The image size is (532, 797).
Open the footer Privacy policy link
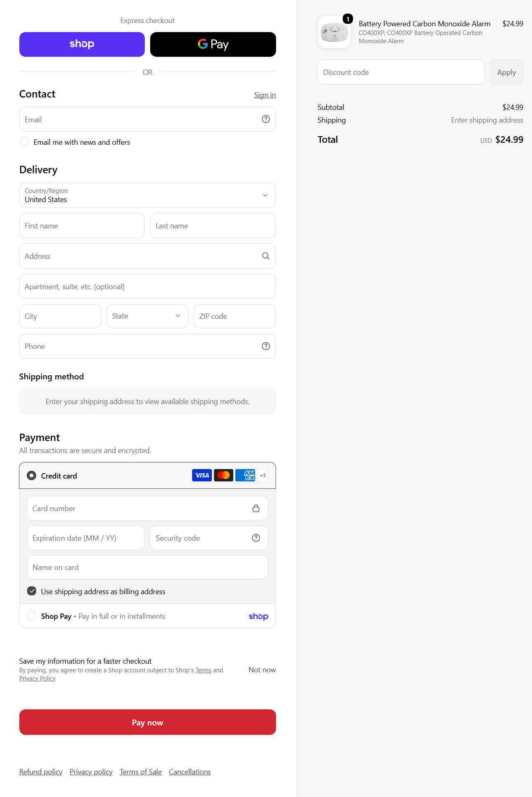(91, 772)
